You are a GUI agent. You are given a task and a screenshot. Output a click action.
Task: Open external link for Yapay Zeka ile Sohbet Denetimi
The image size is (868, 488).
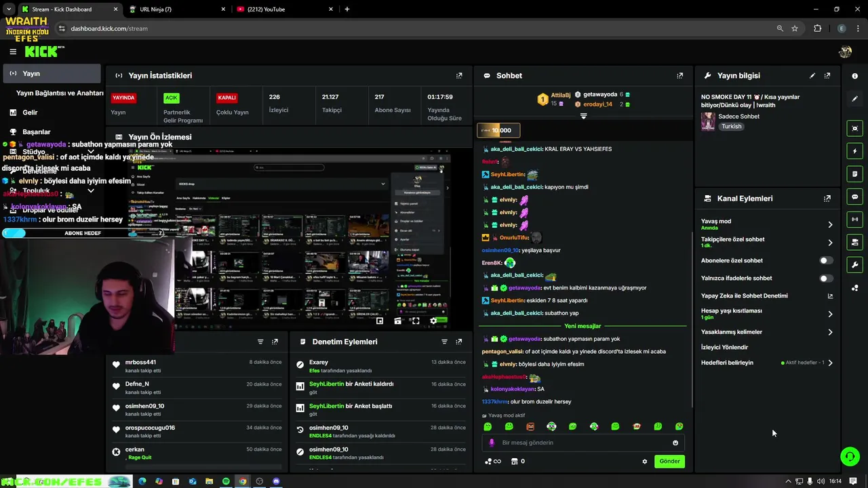[830, 296]
